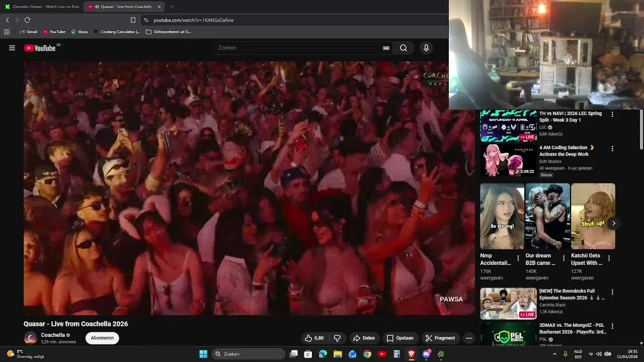This screenshot has height=362, width=644.
Task: Reload the YouTube page
Action: [x=27, y=20]
